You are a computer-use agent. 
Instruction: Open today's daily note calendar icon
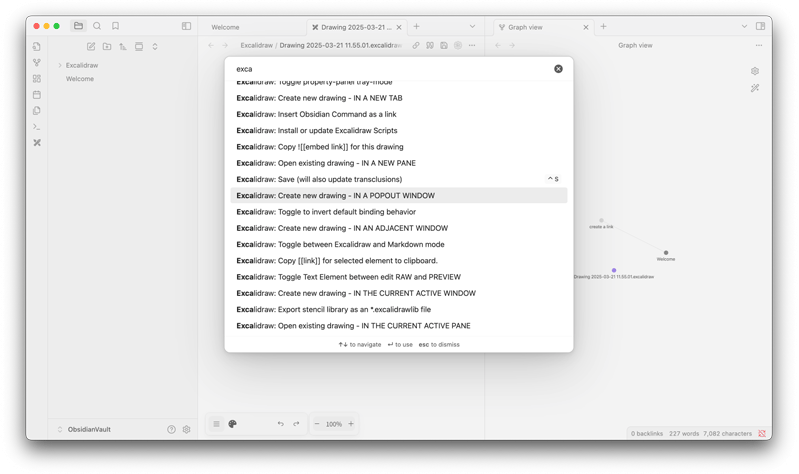pos(37,95)
